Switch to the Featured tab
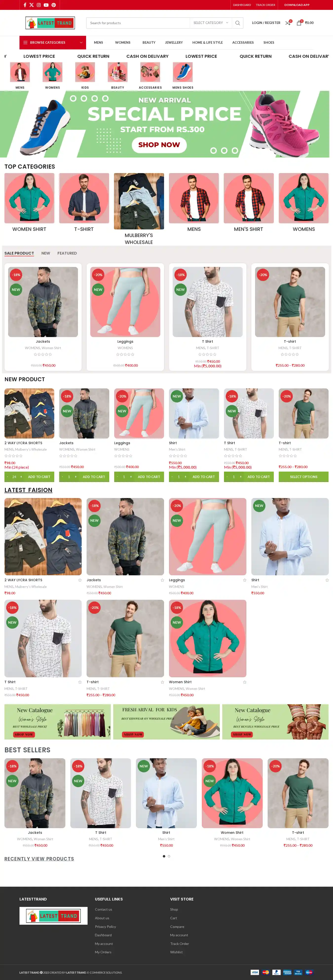 tap(67, 253)
